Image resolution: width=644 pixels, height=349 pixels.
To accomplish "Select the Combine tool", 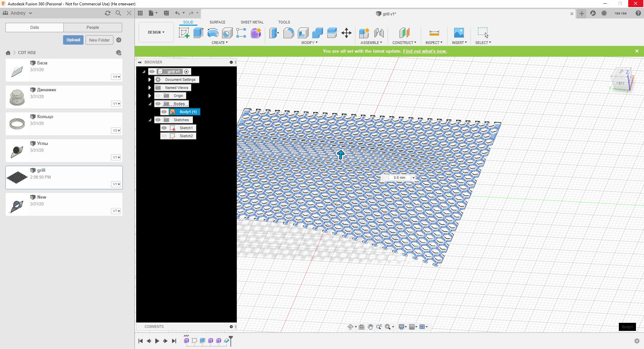I will click(317, 33).
